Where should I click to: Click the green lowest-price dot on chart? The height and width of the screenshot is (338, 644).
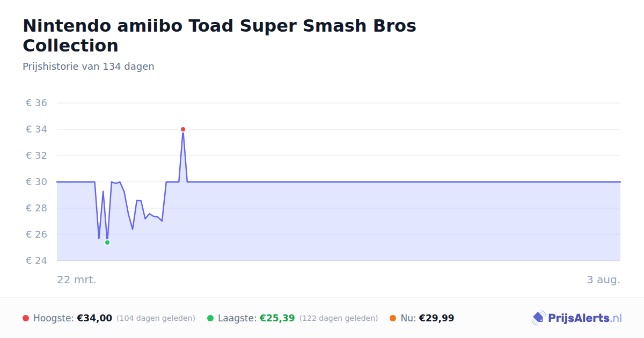click(107, 243)
